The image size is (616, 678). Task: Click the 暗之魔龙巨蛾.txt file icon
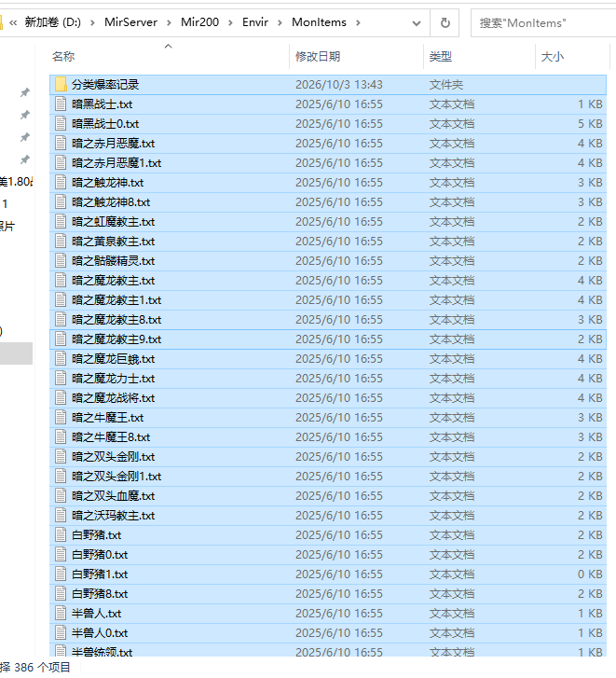[61, 358]
